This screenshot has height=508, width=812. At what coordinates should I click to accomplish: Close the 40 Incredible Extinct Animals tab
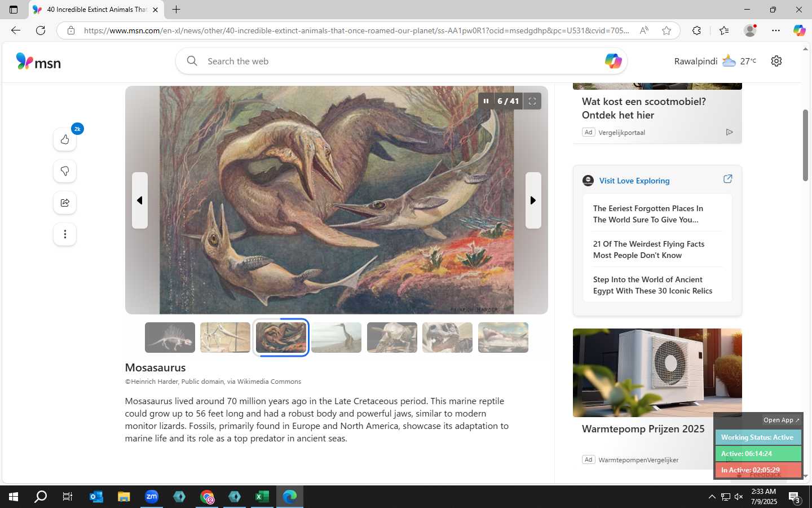(x=155, y=10)
